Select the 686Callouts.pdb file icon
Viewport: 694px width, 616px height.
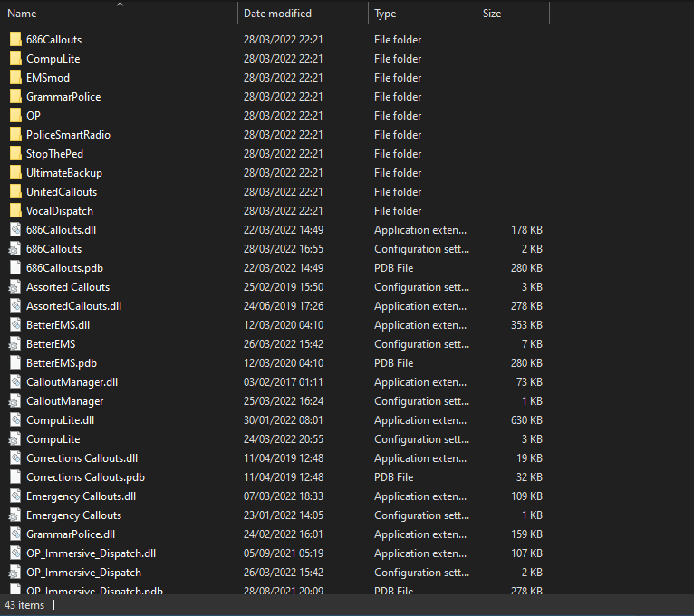click(x=15, y=268)
